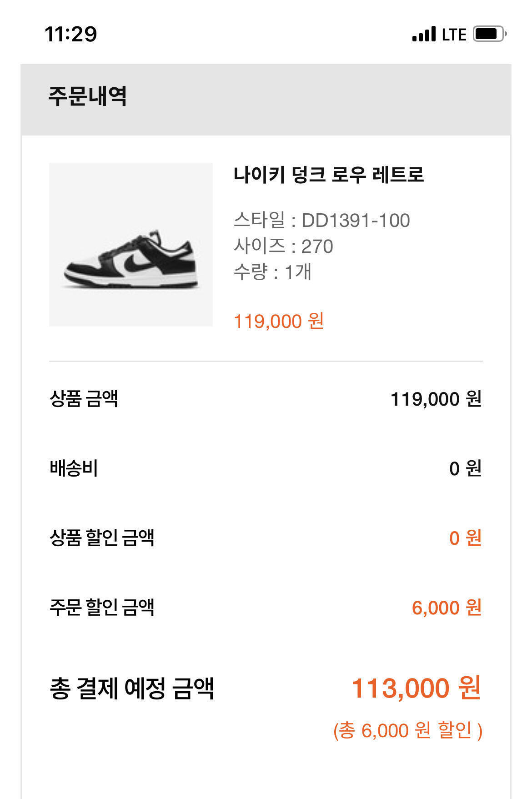Tap the Nike Dunk Low shoe thumbnail
Screen dimensions: 532x799
pyautogui.click(x=131, y=245)
